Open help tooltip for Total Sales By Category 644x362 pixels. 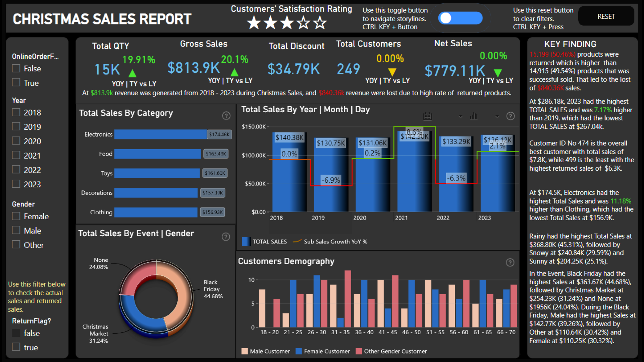[x=226, y=116]
